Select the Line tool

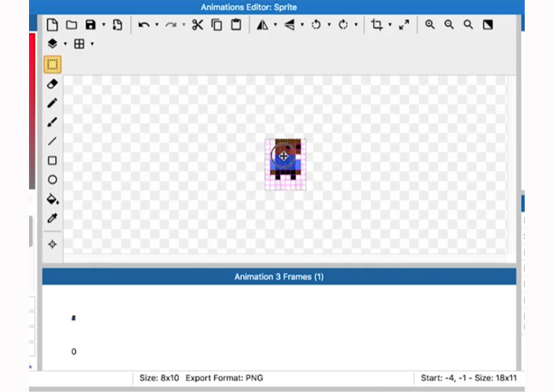tap(52, 141)
